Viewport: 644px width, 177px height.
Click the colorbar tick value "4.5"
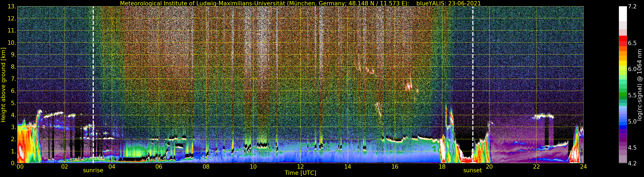(632, 147)
